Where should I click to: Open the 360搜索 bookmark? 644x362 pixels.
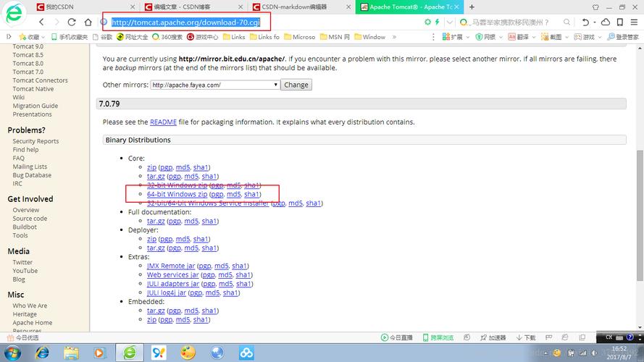tap(167, 37)
